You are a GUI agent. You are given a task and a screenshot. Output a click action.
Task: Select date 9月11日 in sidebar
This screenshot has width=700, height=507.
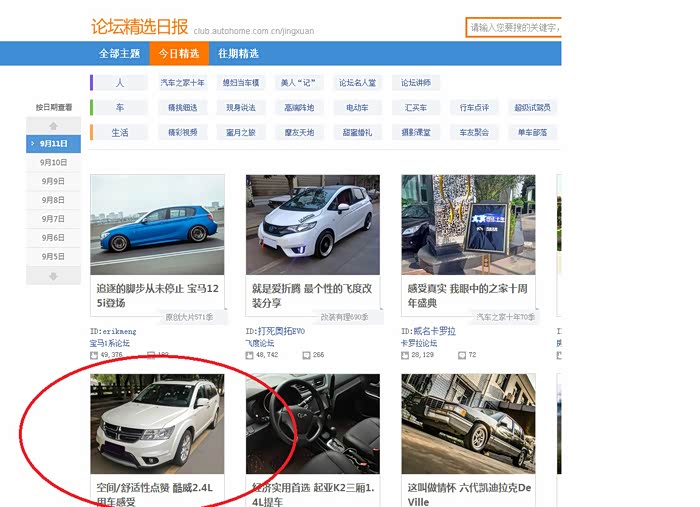53,144
